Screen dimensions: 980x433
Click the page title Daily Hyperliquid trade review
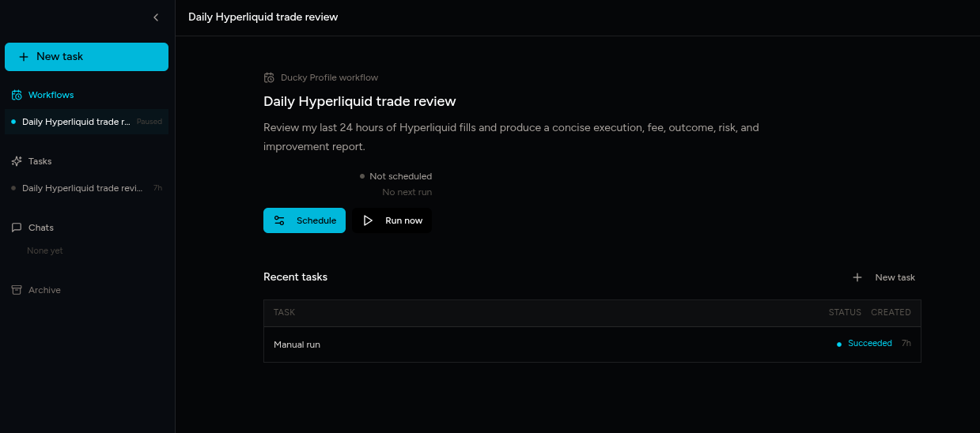pos(263,17)
